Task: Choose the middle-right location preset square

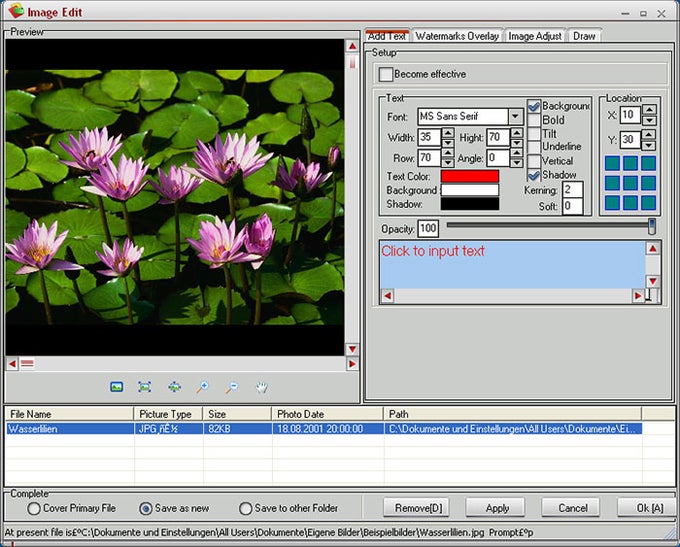Action: (x=648, y=183)
